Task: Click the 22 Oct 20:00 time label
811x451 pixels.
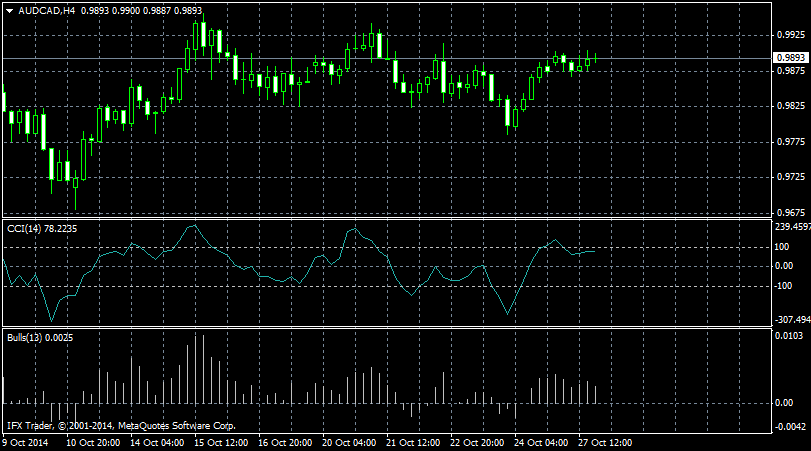Action: (x=477, y=442)
